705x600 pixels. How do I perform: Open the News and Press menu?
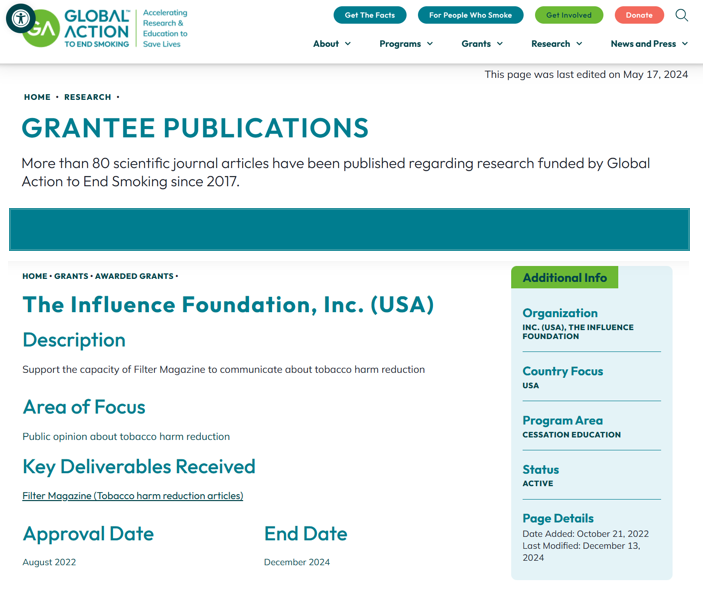649,44
